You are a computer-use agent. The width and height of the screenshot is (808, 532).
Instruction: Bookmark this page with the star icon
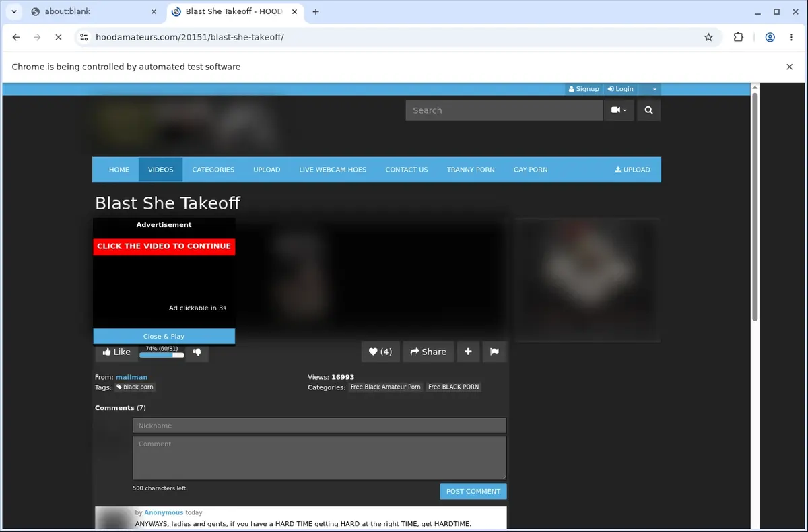[x=708, y=37]
